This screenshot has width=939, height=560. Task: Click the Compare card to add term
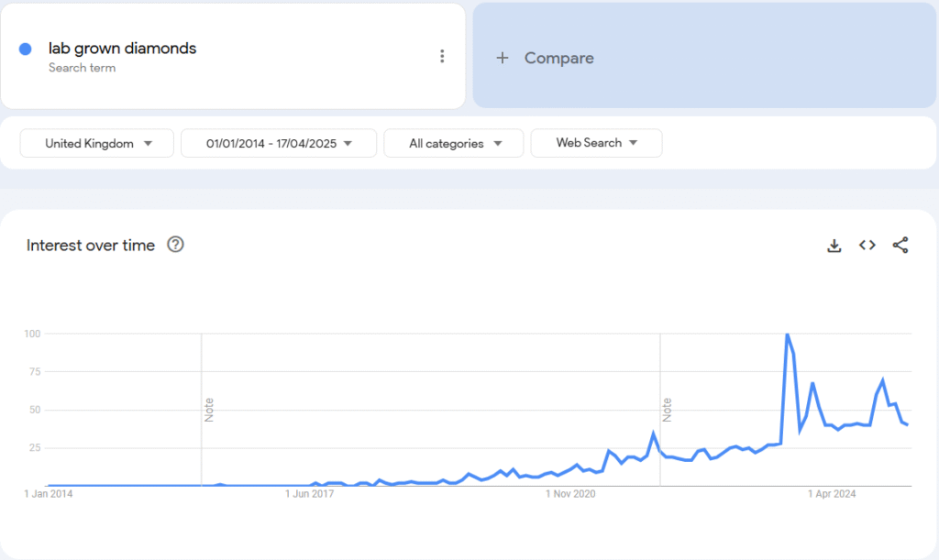704,58
